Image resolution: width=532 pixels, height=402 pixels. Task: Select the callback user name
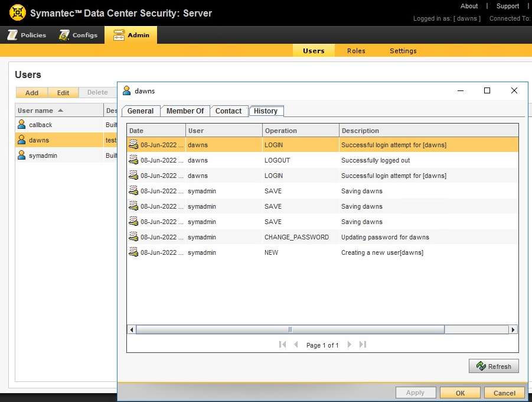pyautogui.click(x=40, y=125)
